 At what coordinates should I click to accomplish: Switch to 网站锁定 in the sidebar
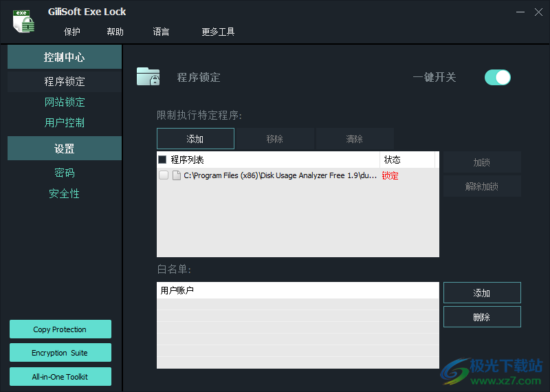pyautogui.click(x=65, y=102)
